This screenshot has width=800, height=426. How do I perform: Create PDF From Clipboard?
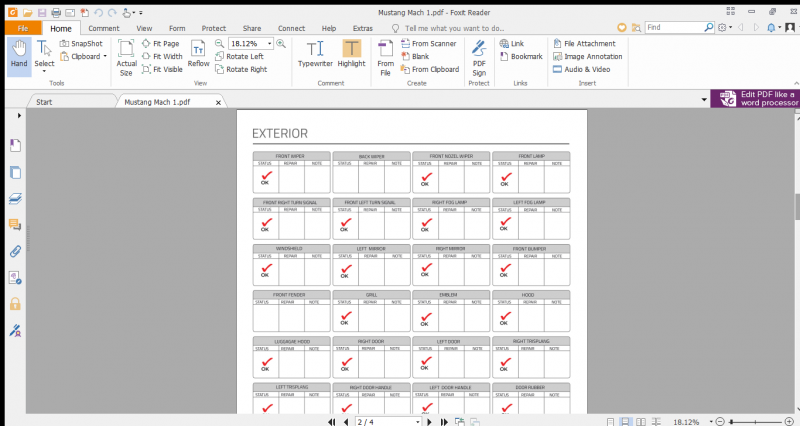point(430,69)
